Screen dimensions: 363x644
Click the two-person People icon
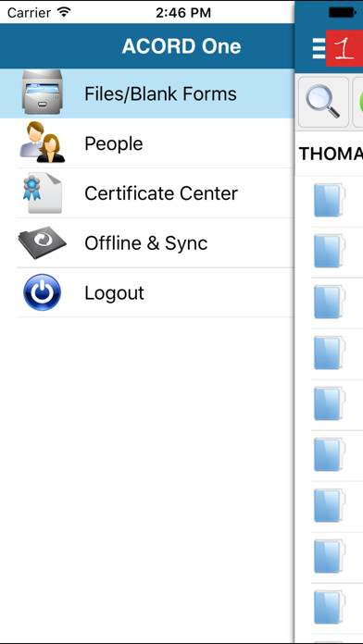42,142
